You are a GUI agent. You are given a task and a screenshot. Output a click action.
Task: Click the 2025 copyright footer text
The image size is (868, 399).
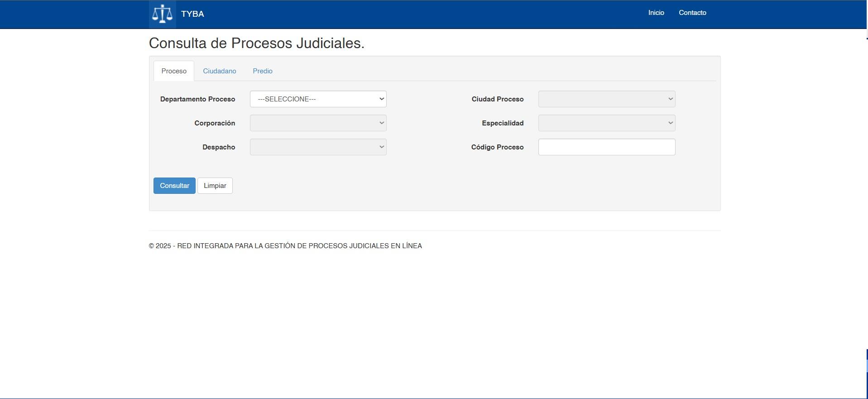[x=285, y=246]
